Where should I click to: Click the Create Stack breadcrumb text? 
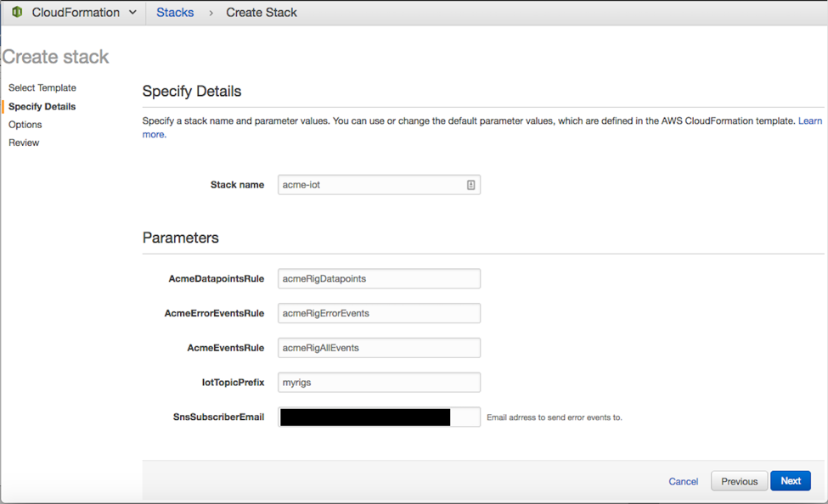(262, 13)
